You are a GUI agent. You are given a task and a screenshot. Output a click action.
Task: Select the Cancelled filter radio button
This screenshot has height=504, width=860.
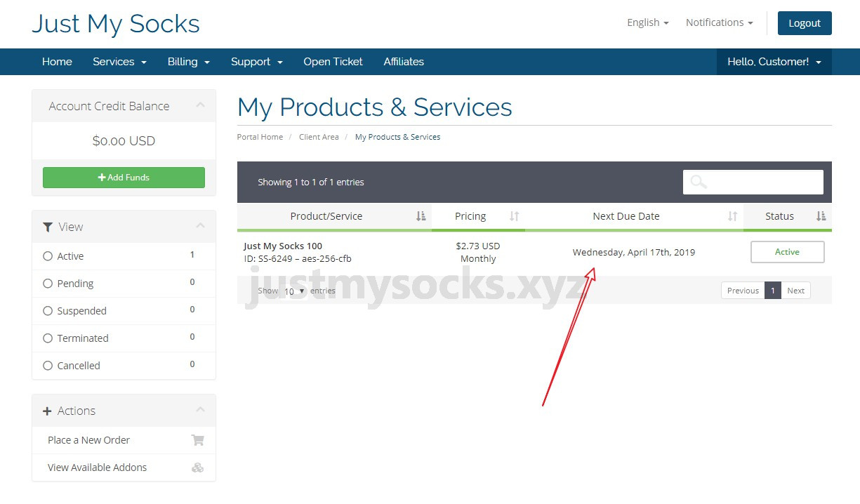[48, 366]
